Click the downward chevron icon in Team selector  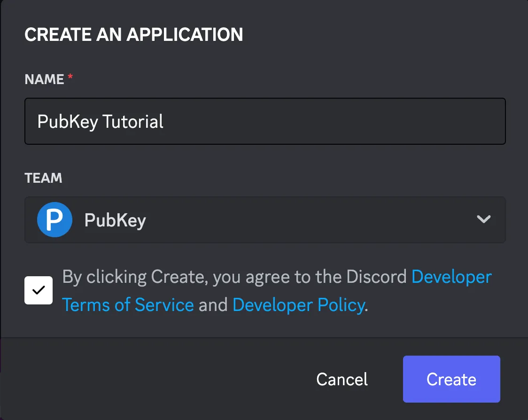[x=483, y=219]
